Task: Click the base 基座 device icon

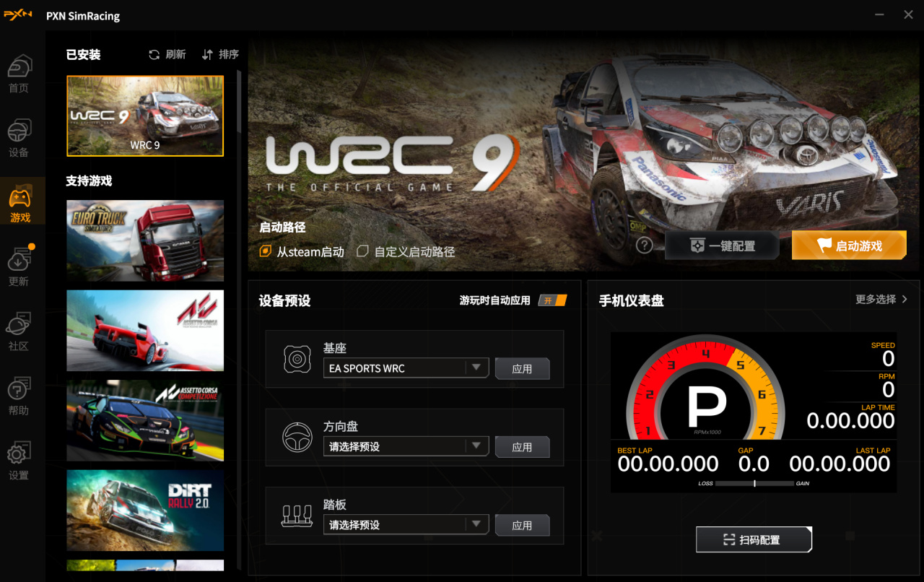Action: pyautogui.click(x=297, y=359)
